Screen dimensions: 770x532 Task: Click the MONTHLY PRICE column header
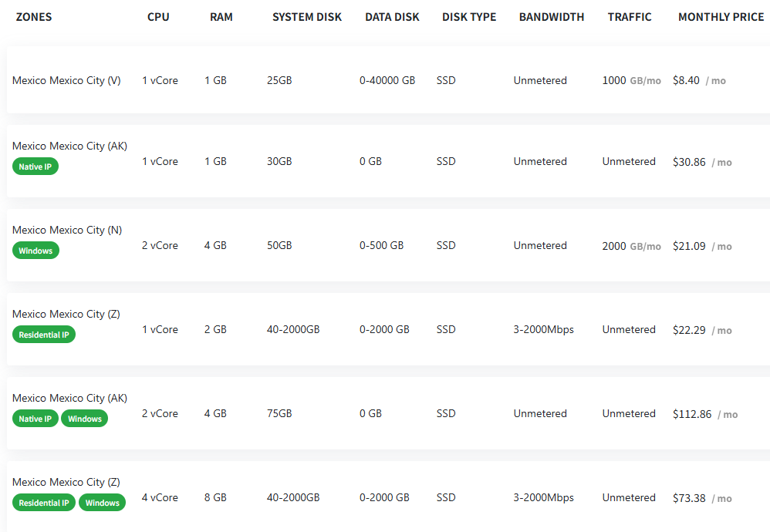click(721, 17)
